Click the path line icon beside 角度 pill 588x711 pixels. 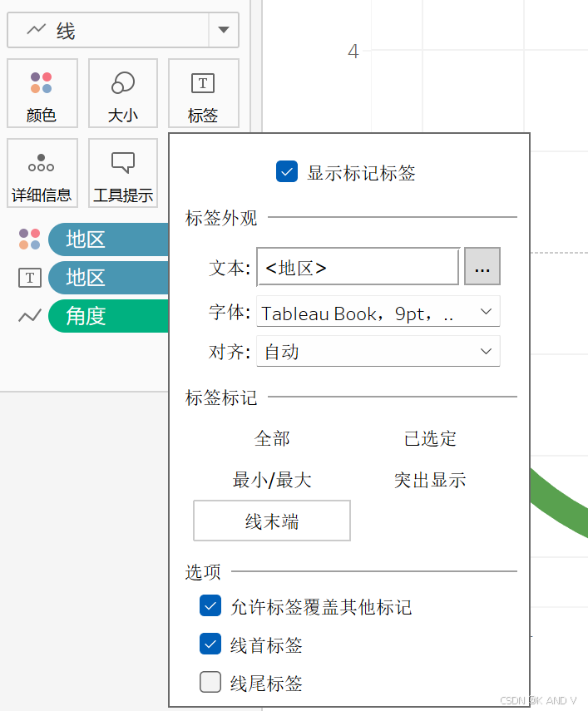tap(30, 316)
